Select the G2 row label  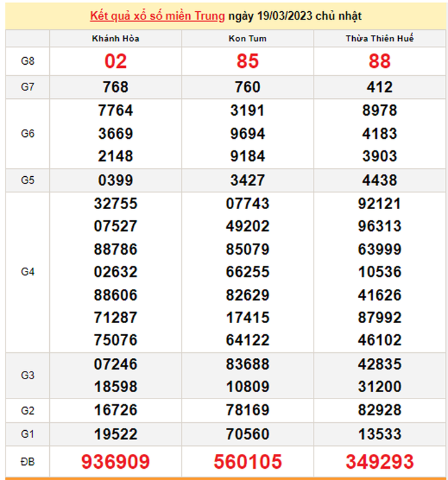click(x=27, y=410)
